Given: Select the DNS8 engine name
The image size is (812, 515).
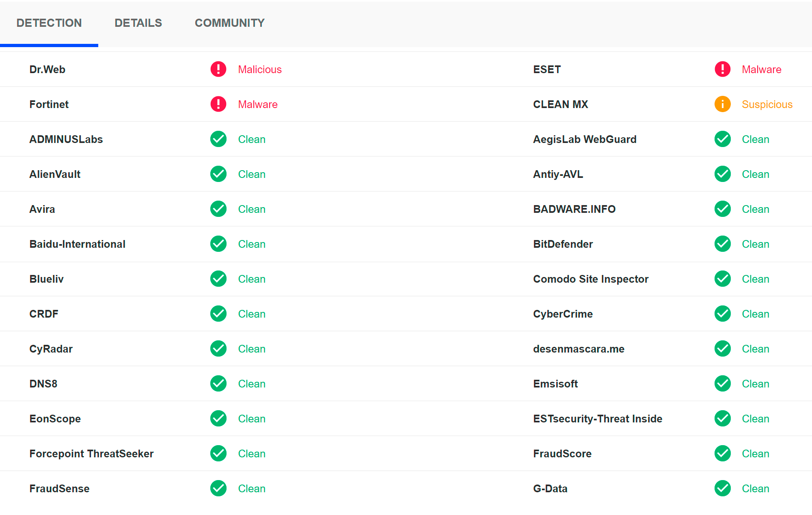Looking at the screenshot, I should pos(43,384).
